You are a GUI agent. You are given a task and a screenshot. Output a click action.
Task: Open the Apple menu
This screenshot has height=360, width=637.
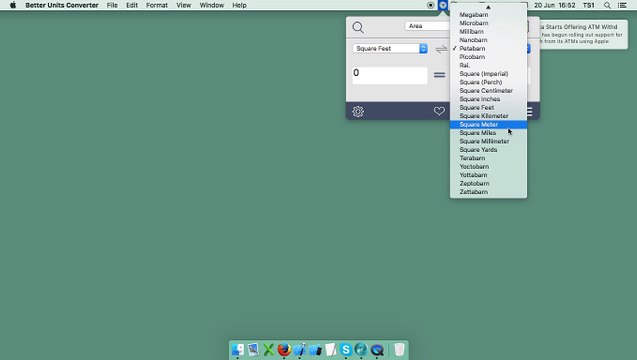pos(13,5)
